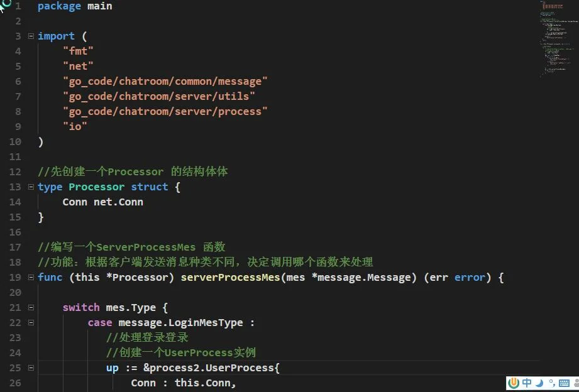Click the comment '//处理登录登录'

(x=147, y=337)
